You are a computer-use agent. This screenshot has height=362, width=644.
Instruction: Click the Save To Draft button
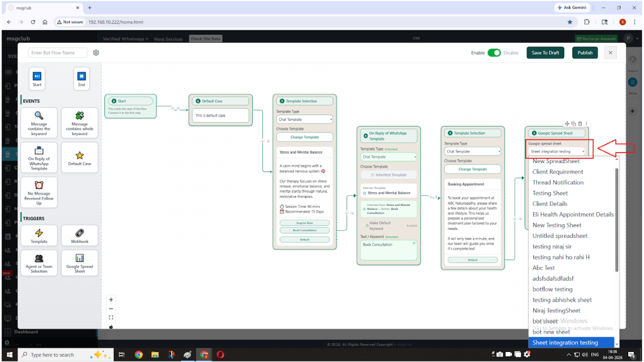pyautogui.click(x=545, y=53)
